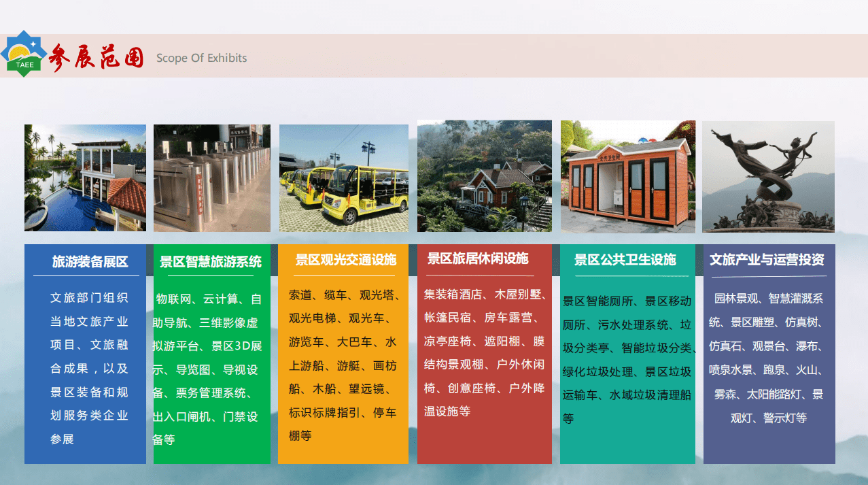This screenshot has width=868, height=485.
Task: Select the 景区公共卫生设施 heading
Action: 625,260
